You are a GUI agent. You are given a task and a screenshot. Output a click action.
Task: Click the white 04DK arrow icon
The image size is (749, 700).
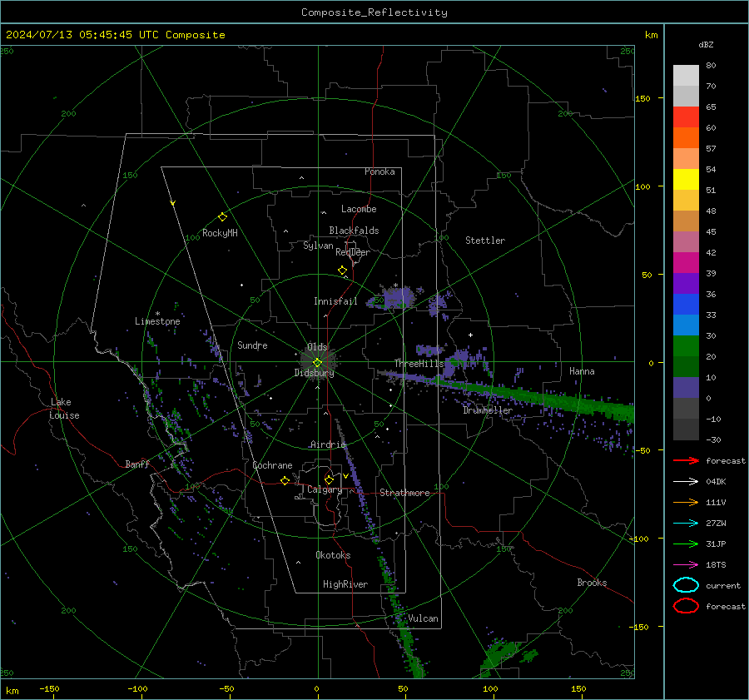click(686, 482)
